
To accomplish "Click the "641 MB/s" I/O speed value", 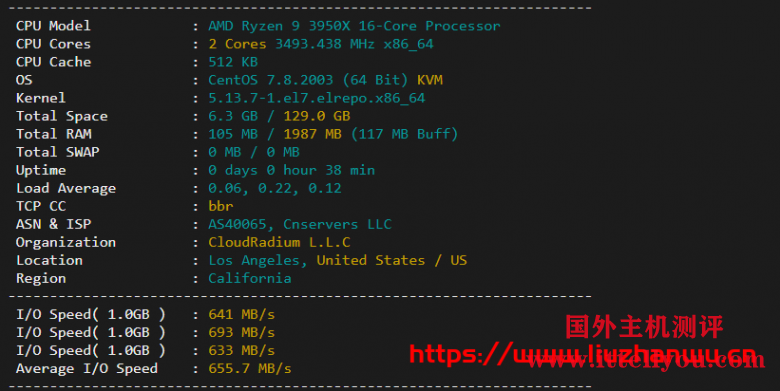I will click(x=241, y=314).
